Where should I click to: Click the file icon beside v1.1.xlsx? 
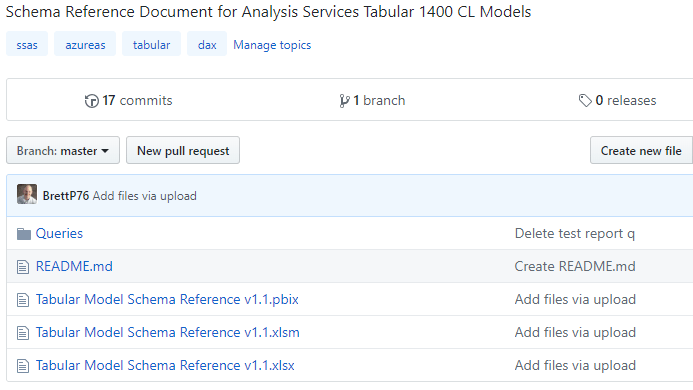[23, 366]
